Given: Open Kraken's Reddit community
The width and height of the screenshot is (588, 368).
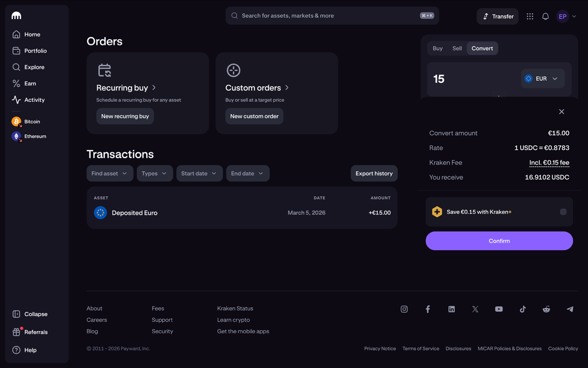Looking at the screenshot, I should (546, 309).
